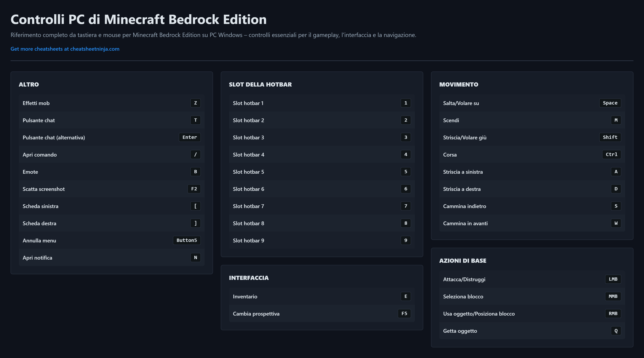Viewport: 644px width, 358px height.
Task: Click the Enter key badge
Action: [189, 137]
